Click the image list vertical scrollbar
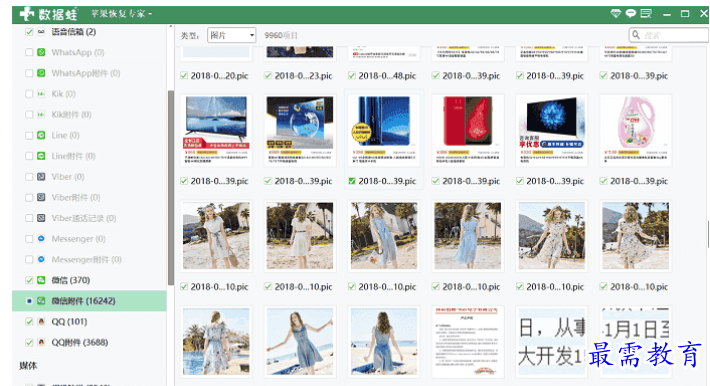The width and height of the screenshot is (710, 386). pos(708,234)
